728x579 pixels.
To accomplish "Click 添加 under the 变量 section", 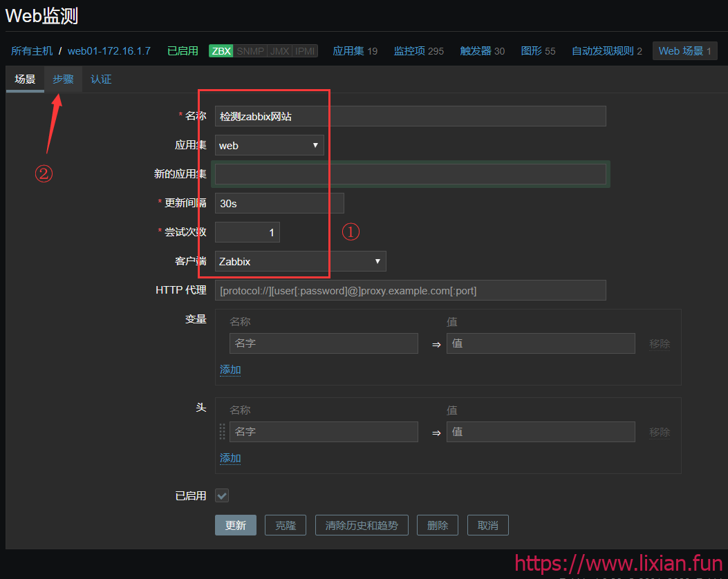I will click(230, 370).
